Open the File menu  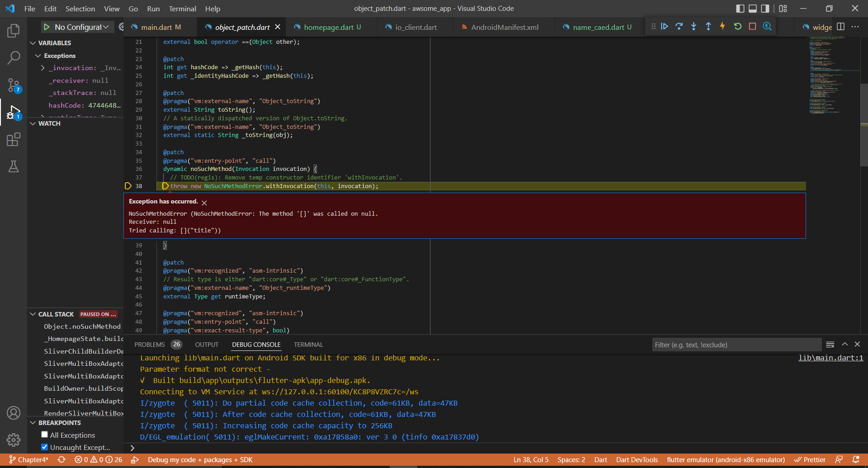coord(30,9)
